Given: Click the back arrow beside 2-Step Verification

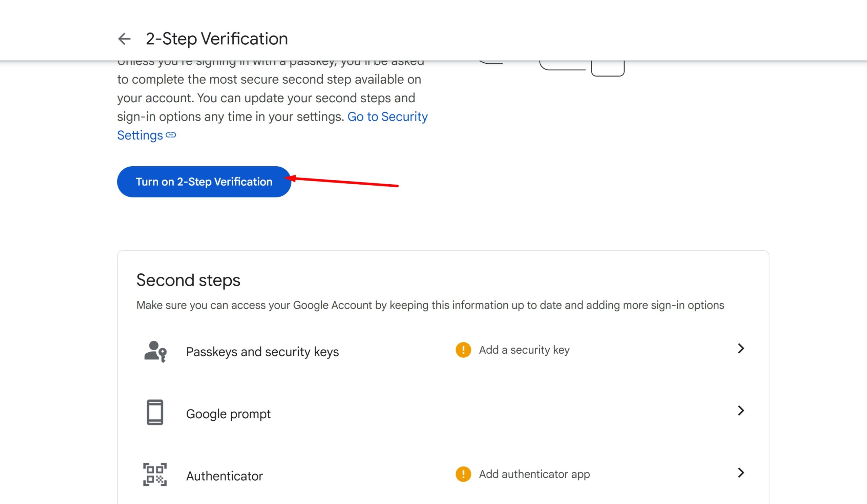Looking at the screenshot, I should click(x=124, y=39).
